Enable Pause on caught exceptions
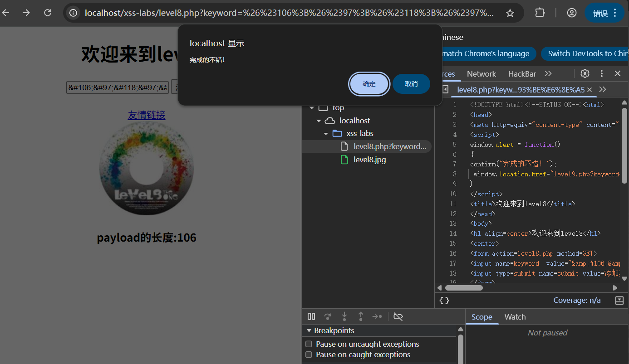629x364 pixels. [x=309, y=354]
